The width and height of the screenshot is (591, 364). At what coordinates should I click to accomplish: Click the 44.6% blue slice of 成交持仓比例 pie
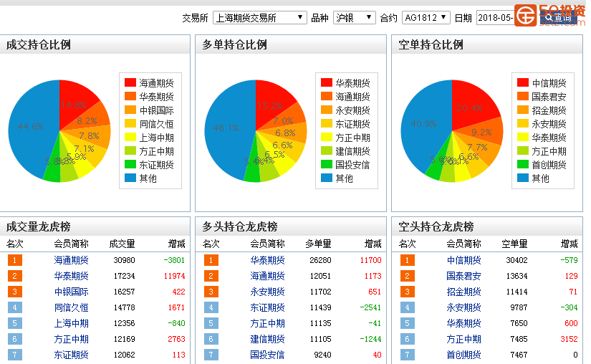(x=30, y=128)
